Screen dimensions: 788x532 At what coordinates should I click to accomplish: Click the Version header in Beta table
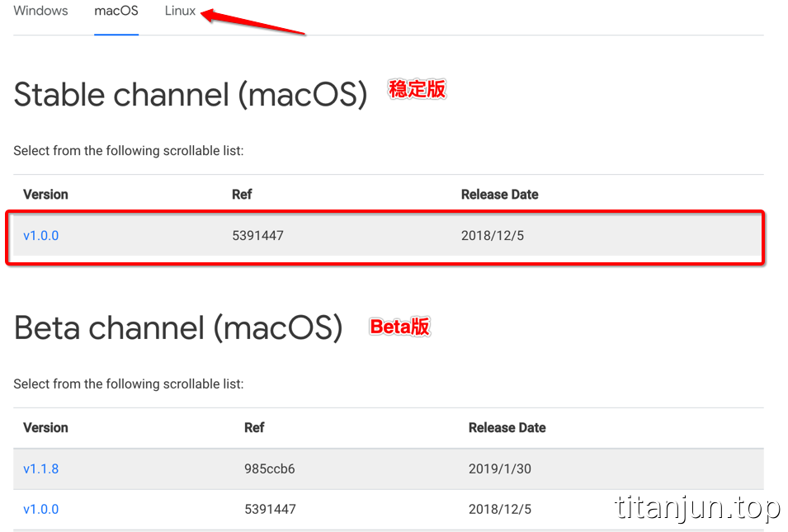point(45,427)
